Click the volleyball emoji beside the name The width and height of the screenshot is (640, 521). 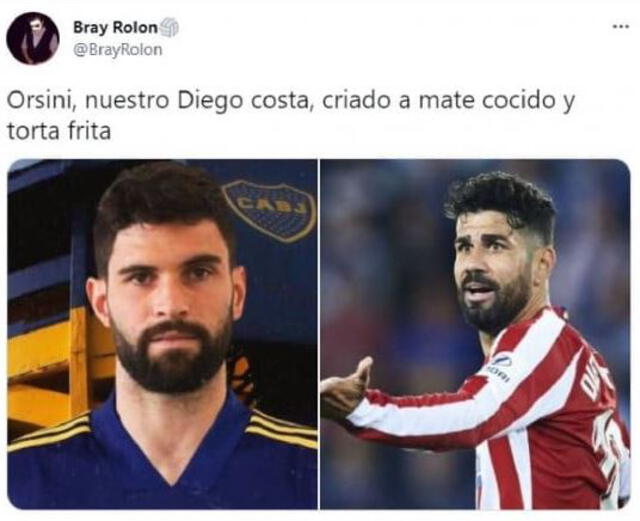[x=169, y=28]
